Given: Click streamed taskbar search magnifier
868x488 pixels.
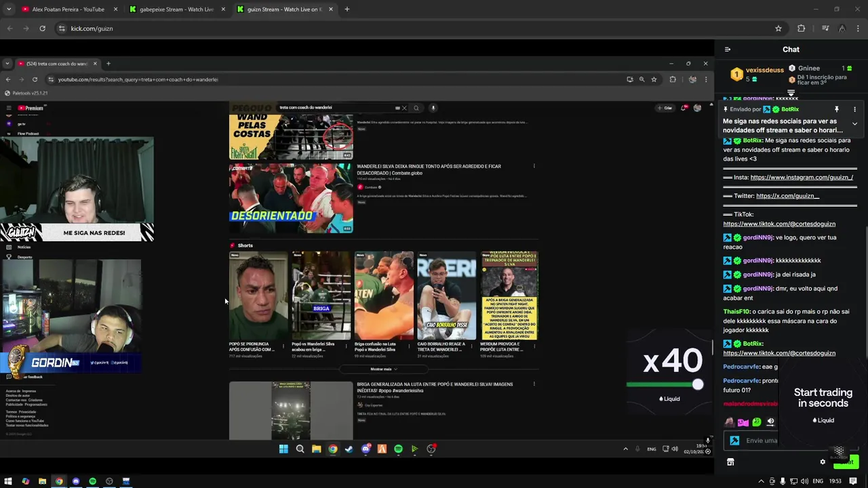Looking at the screenshot, I should click(x=300, y=449).
